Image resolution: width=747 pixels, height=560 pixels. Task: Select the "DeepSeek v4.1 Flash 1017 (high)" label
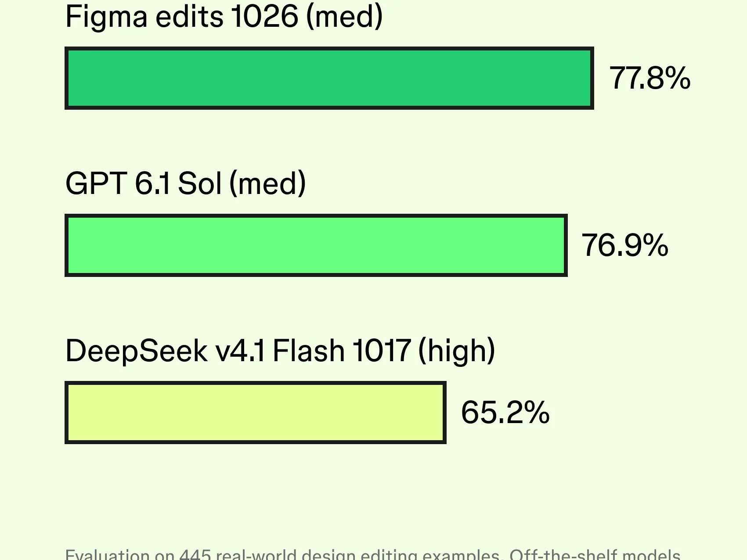[x=280, y=351]
